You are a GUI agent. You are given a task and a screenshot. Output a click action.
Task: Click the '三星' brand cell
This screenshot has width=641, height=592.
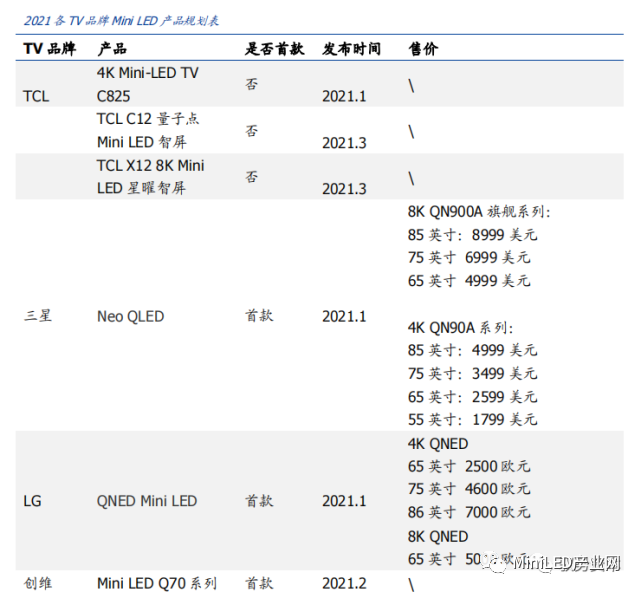tap(38, 316)
